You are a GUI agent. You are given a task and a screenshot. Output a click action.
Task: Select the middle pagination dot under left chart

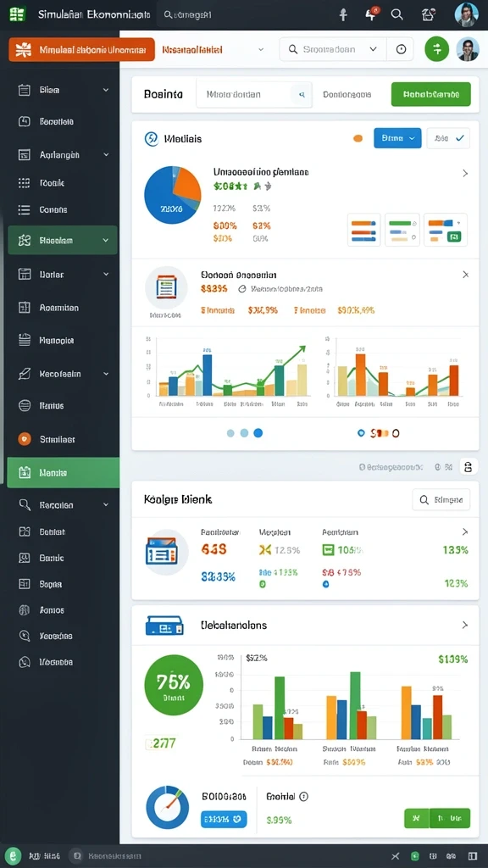[244, 433]
